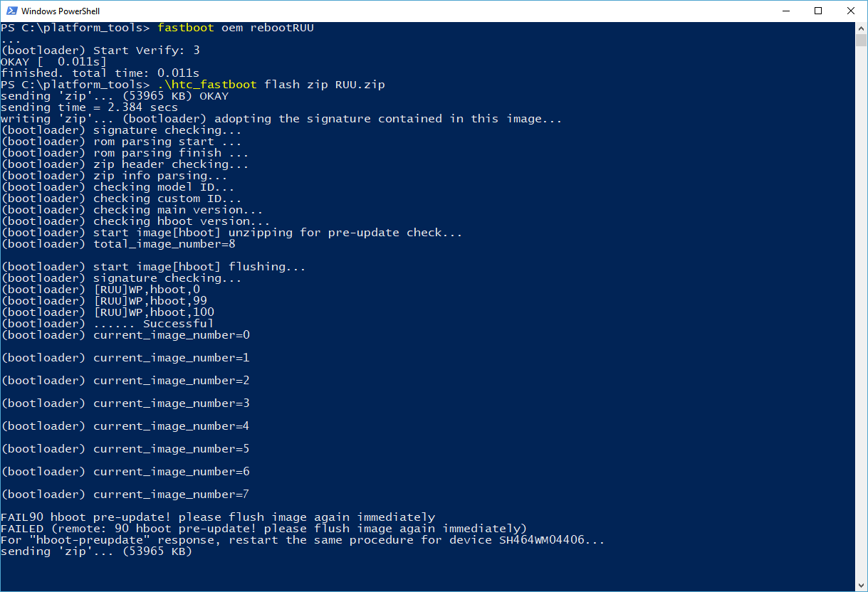Click the 'FAIL90 hboot pre-update!' line
Viewport: 868px width, 592px height.
(218, 517)
